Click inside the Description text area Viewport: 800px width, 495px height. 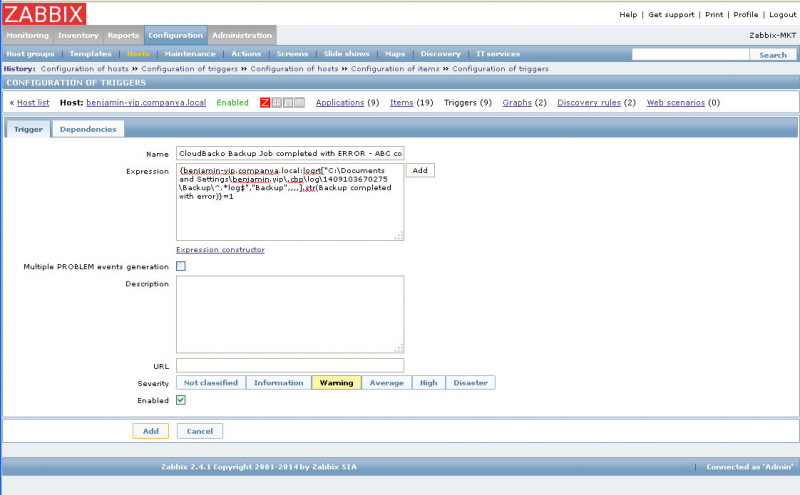pos(290,314)
